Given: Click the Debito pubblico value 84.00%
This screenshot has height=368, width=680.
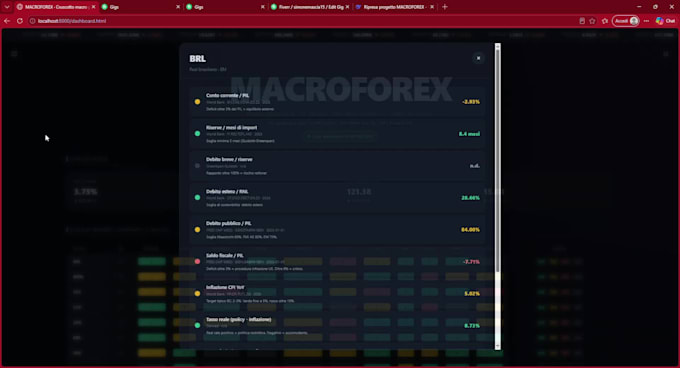Looking at the screenshot, I should [x=470, y=230].
